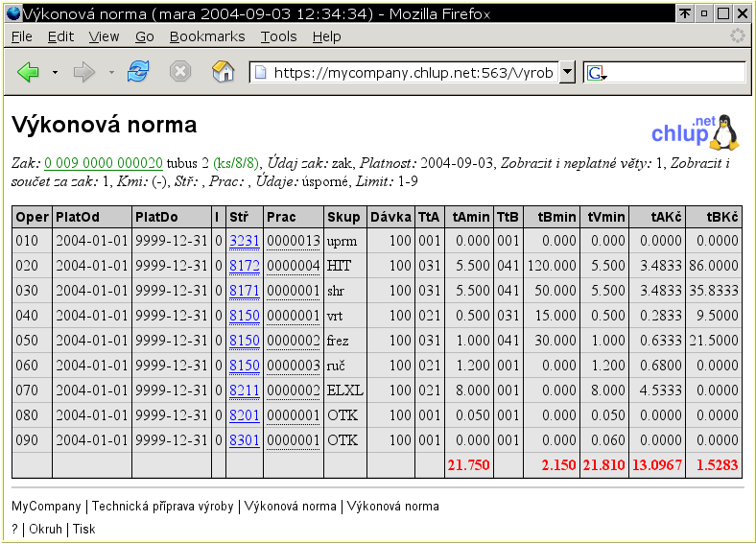This screenshot has height=544, width=756.
Task: Reload the page
Action: coord(138,71)
